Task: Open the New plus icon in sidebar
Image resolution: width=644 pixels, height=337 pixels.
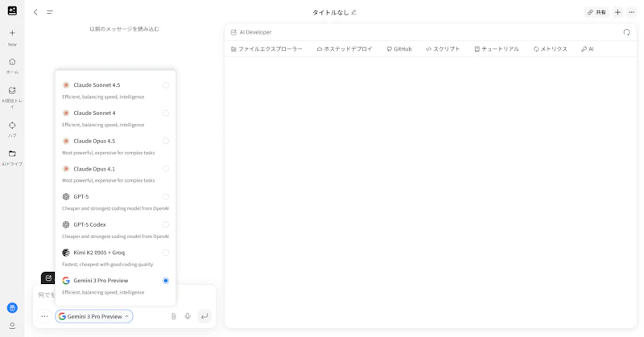Action: 12,33
